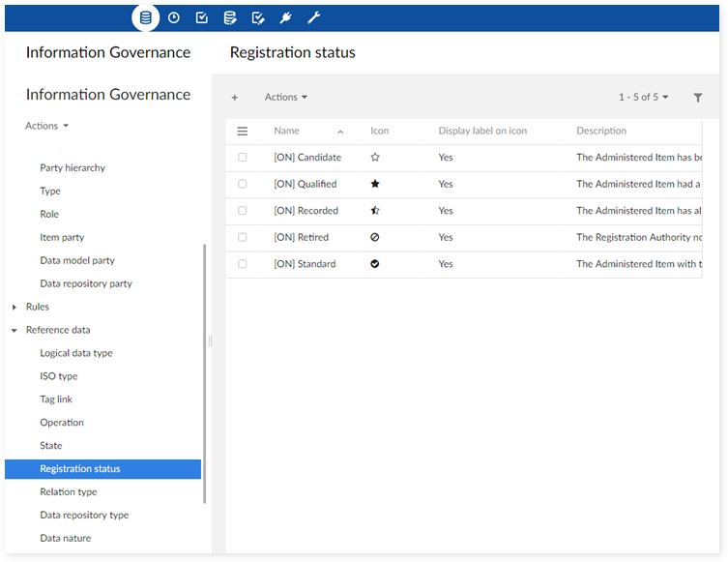Open the database edit icon
The height and width of the screenshot is (562, 728).
(x=229, y=17)
